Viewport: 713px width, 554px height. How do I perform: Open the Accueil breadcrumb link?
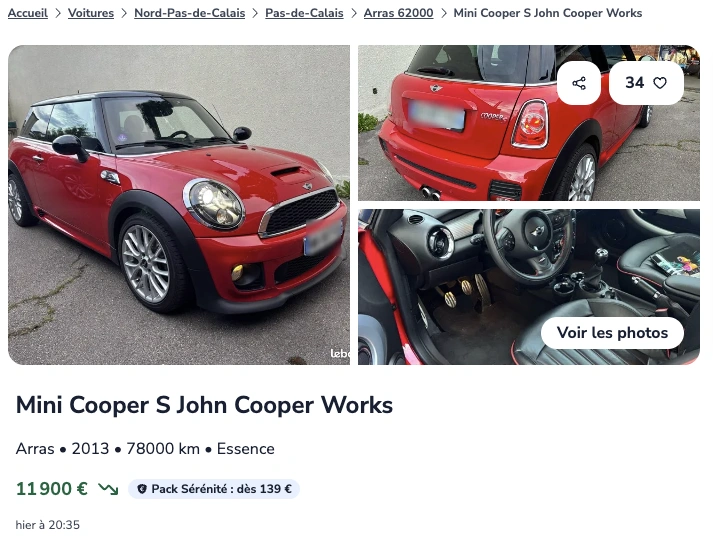pyautogui.click(x=28, y=13)
